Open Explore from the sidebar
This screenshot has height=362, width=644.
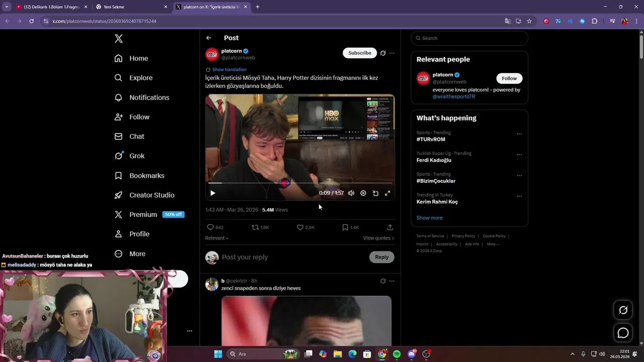(x=133, y=78)
